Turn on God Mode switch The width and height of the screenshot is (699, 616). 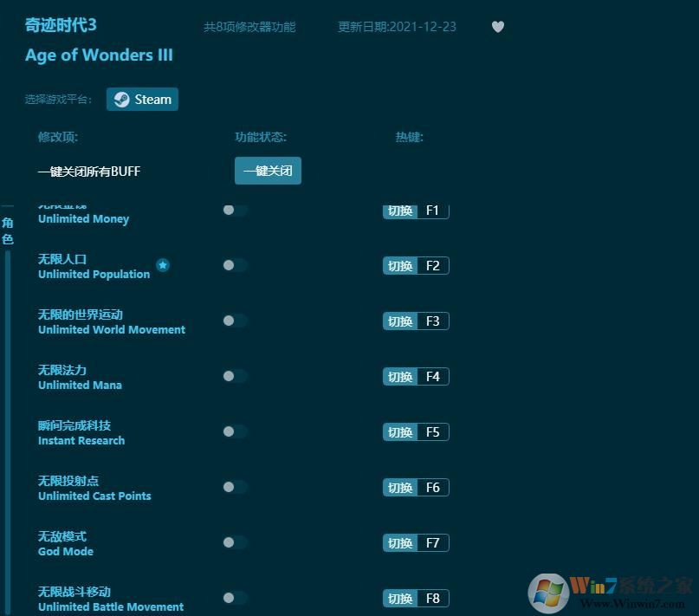coord(235,542)
